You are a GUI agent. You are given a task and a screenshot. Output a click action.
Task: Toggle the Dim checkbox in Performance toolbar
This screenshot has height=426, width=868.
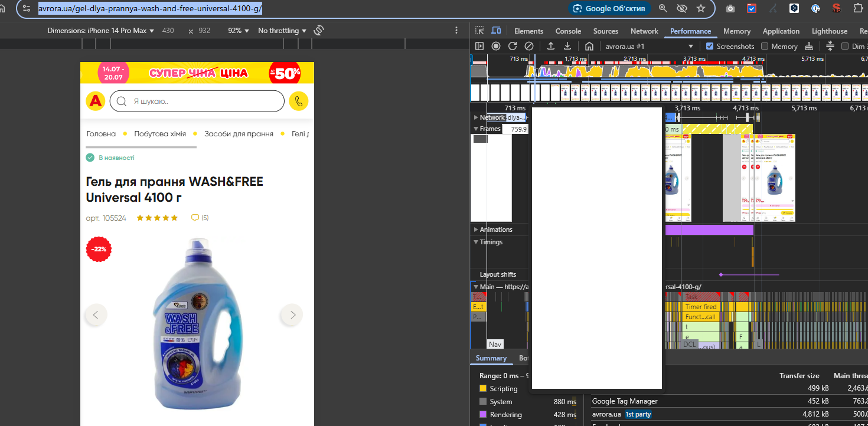click(x=845, y=46)
